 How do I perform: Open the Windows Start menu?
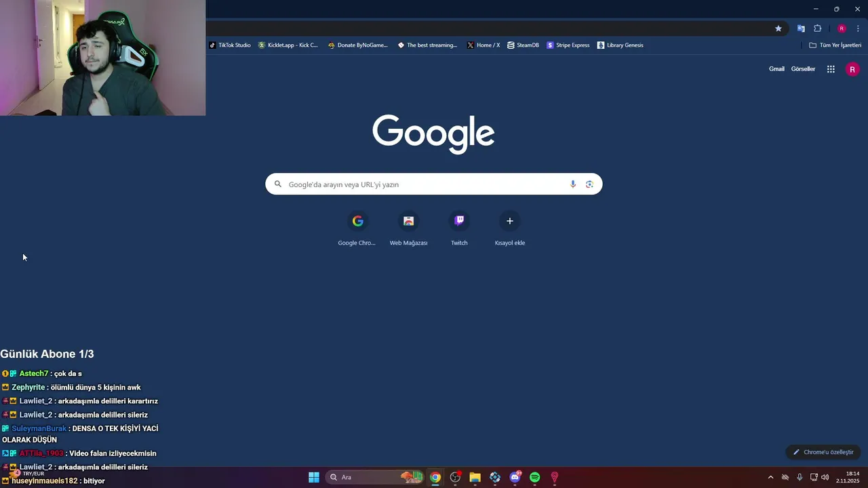[x=314, y=477]
